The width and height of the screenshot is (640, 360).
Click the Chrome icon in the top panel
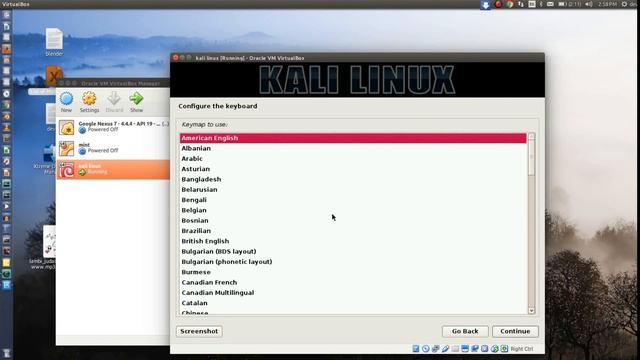(x=509, y=4)
